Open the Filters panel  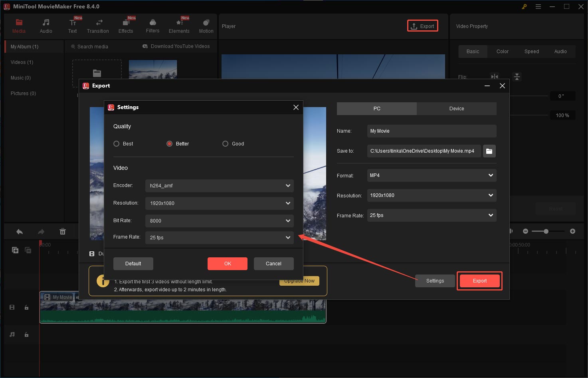(x=152, y=26)
